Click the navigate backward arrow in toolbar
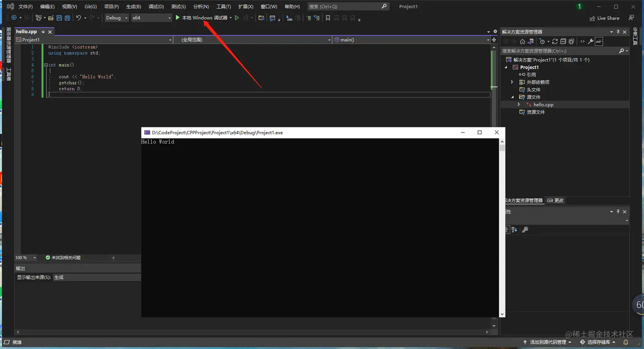 click(x=14, y=18)
